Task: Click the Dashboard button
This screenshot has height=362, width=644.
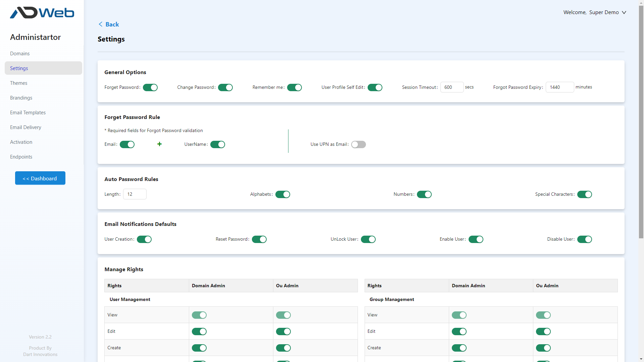Action: 40,178
